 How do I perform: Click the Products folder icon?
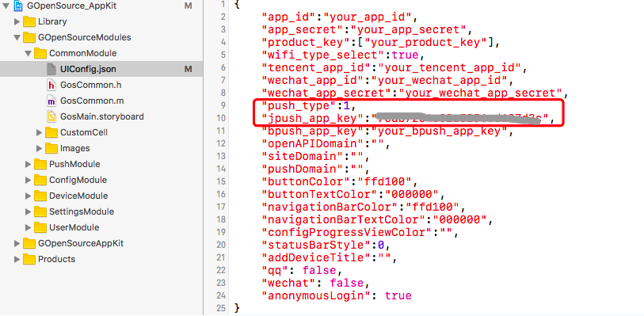tap(29, 259)
